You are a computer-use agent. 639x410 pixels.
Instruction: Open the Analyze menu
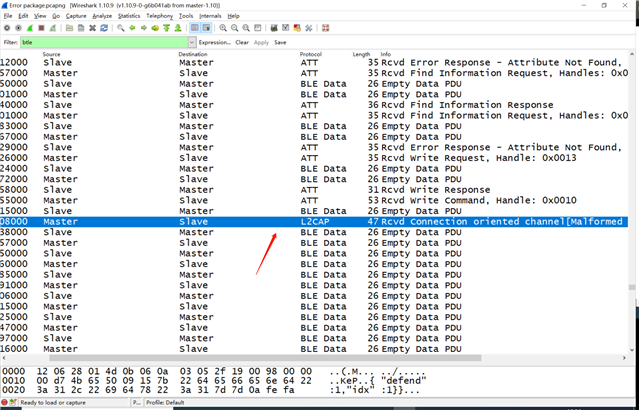tap(102, 16)
